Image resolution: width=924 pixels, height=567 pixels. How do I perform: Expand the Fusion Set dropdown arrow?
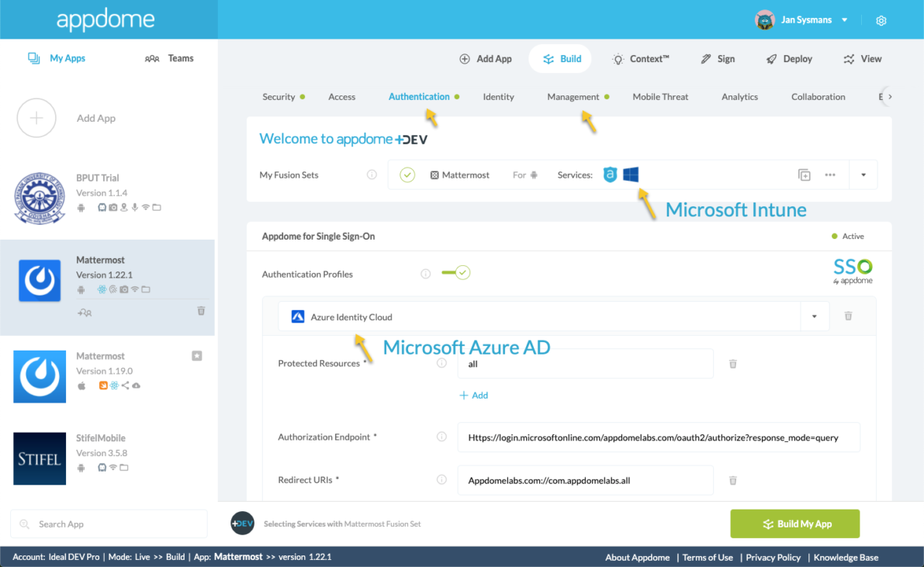click(863, 175)
